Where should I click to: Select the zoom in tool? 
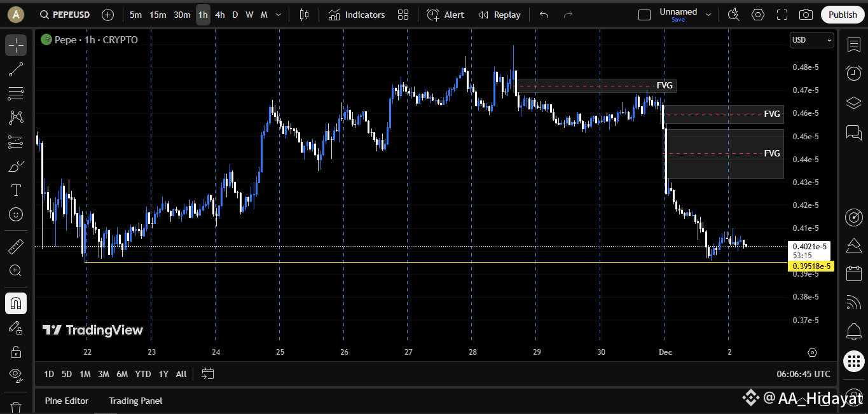click(x=16, y=270)
